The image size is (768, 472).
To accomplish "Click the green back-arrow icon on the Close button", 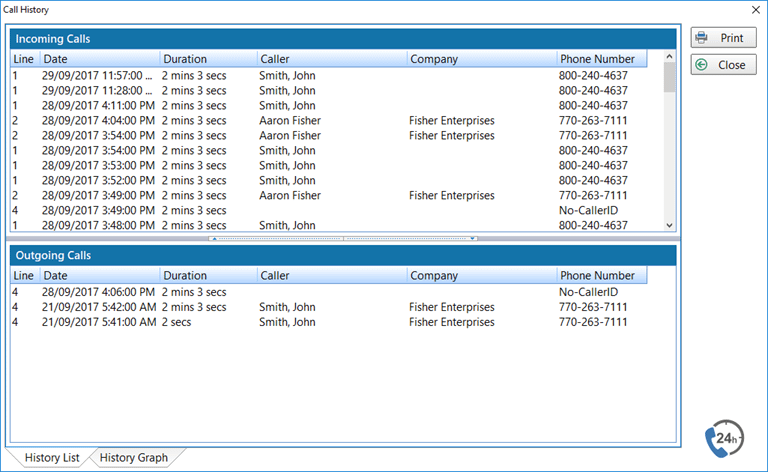I will click(x=701, y=65).
